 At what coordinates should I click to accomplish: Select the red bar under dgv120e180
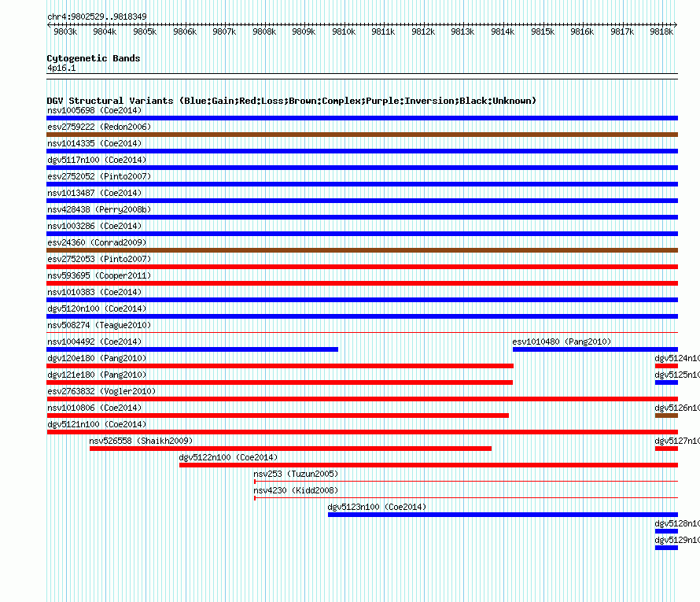tap(280, 366)
